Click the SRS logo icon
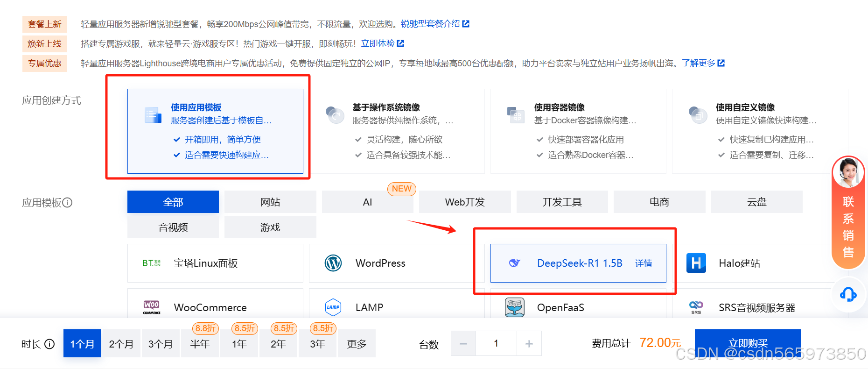Image resolution: width=868 pixels, height=369 pixels. click(696, 307)
